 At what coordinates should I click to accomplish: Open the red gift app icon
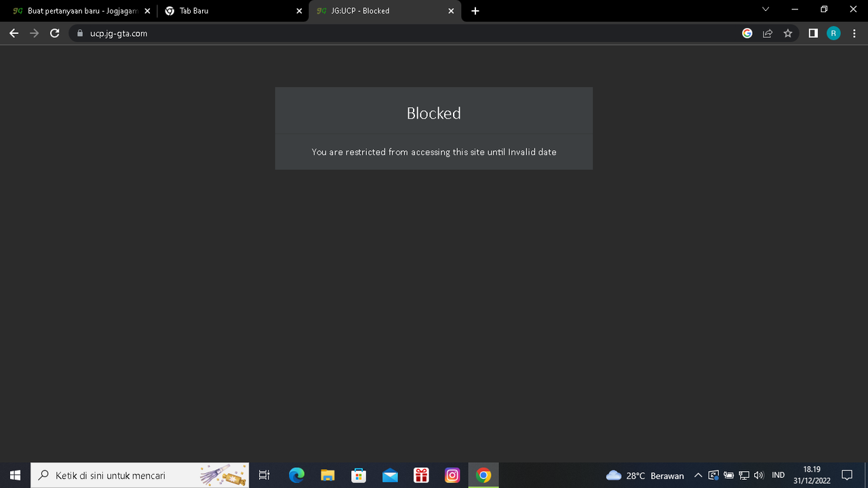[421, 475]
